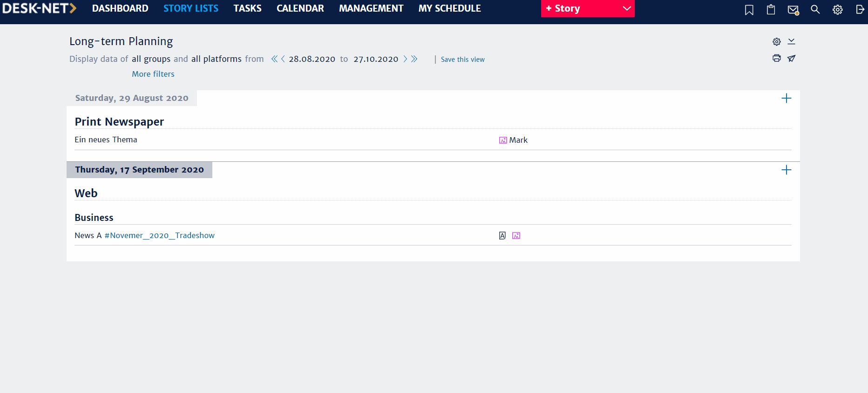The image size is (868, 393).
Task: Click the 'Save this view' link
Action: [x=462, y=60]
